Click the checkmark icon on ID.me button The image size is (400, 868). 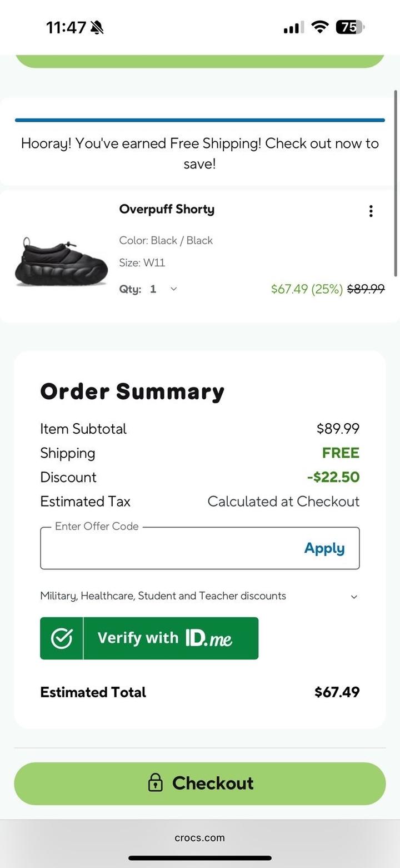pos(62,638)
